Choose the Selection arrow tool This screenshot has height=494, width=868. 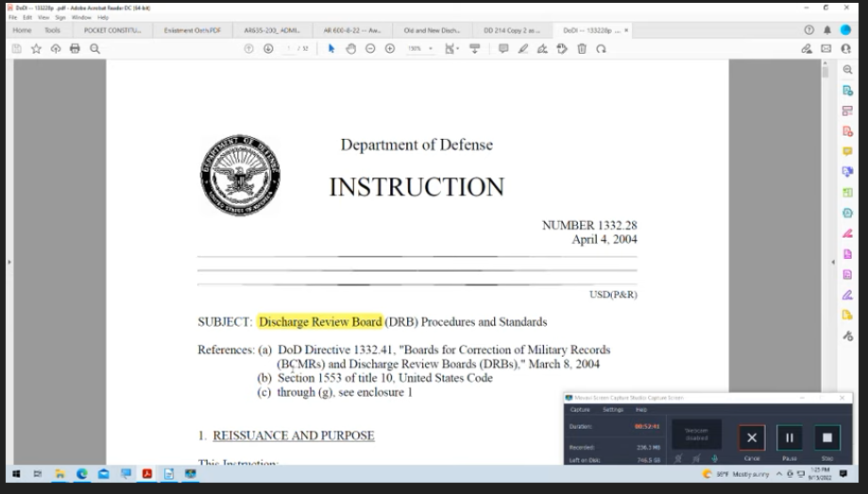[331, 49]
